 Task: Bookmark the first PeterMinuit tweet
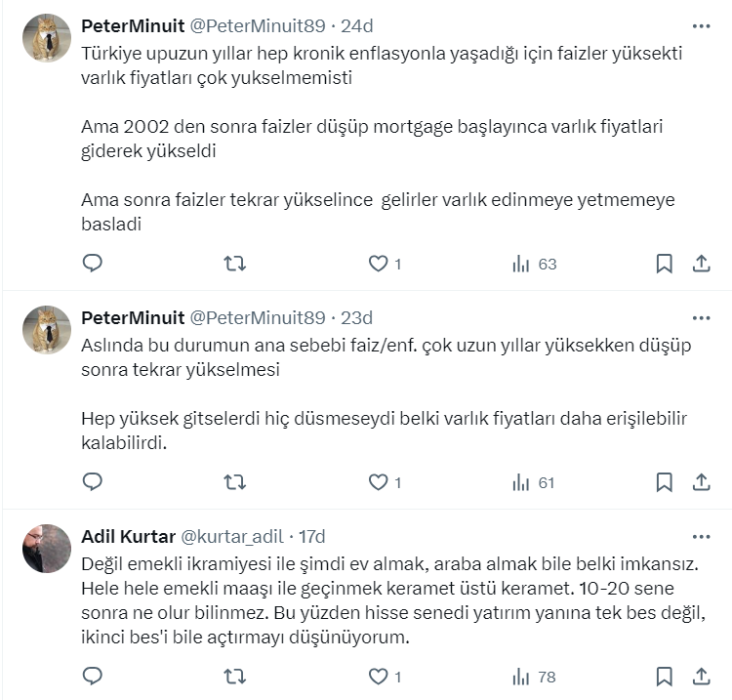tap(664, 264)
